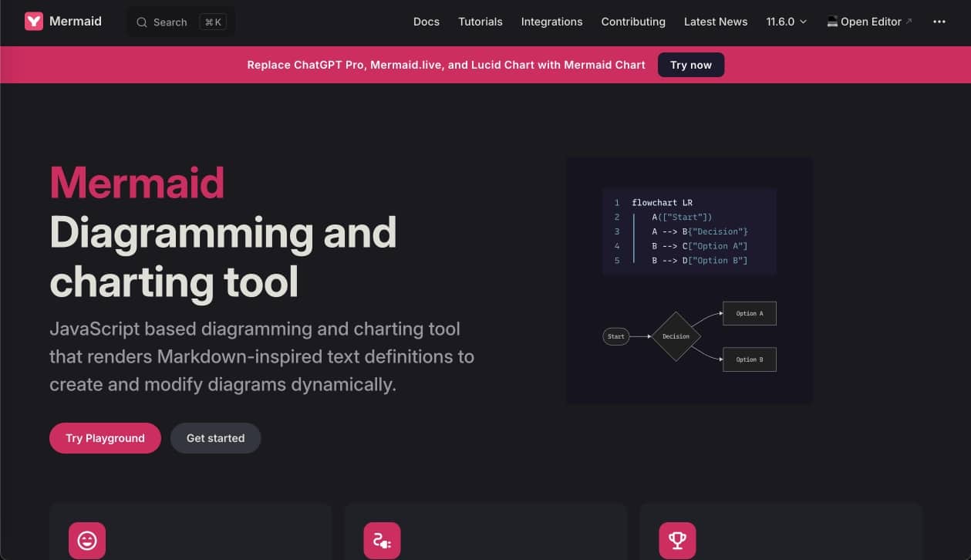Click the promo banner text about Mermaid Chart
971x560 pixels.
tap(446, 65)
